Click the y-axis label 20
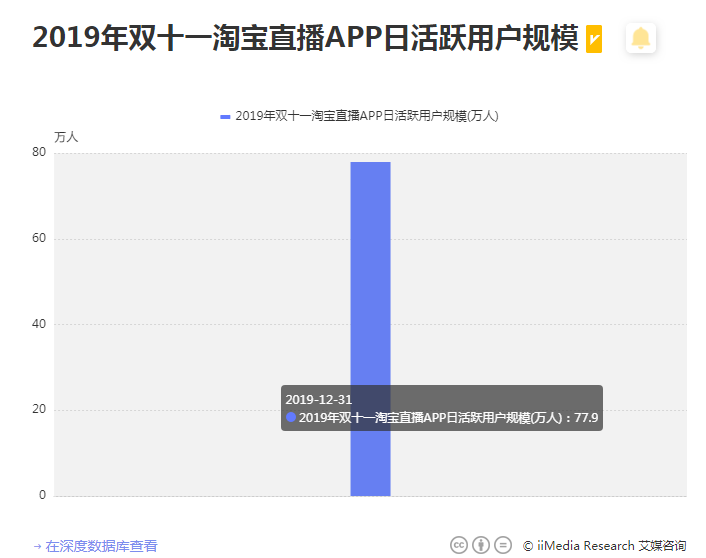Screen dimensions: 706x558 pyautogui.click(x=39, y=409)
